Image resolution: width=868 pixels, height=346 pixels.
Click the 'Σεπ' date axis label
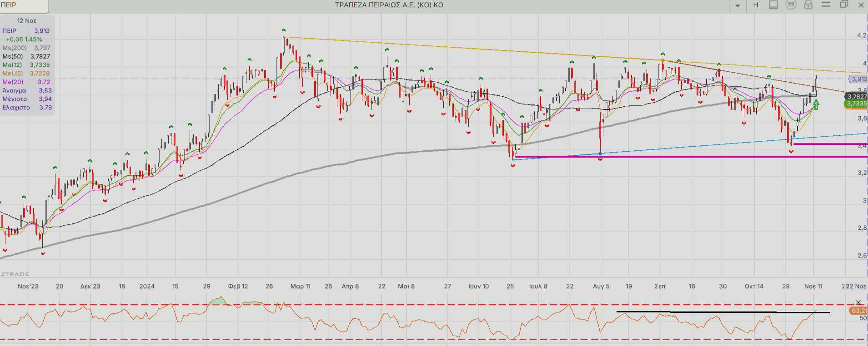pos(660,286)
